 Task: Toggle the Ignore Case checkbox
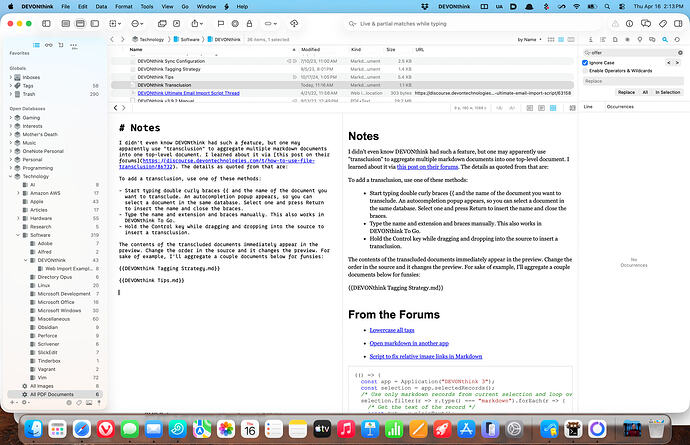[x=585, y=63]
